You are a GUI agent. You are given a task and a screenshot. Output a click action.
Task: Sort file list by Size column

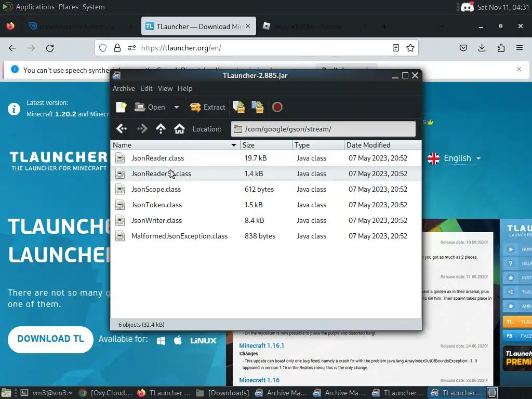(266, 145)
